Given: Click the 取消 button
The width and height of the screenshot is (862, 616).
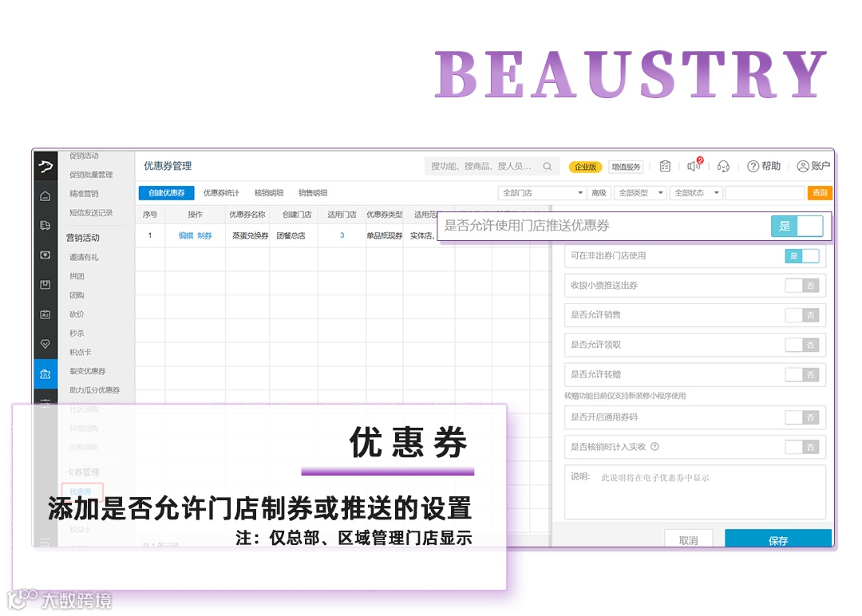Looking at the screenshot, I should click(x=689, y=540).
